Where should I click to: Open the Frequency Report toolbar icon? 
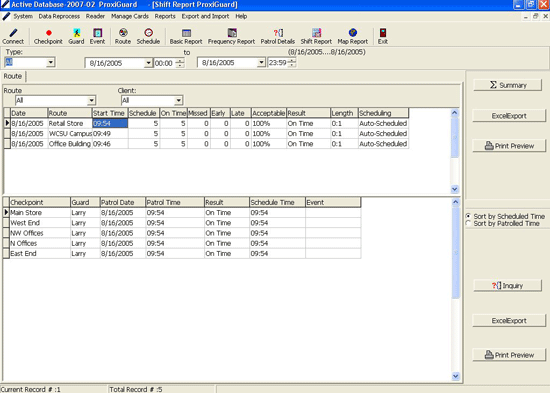232,36
